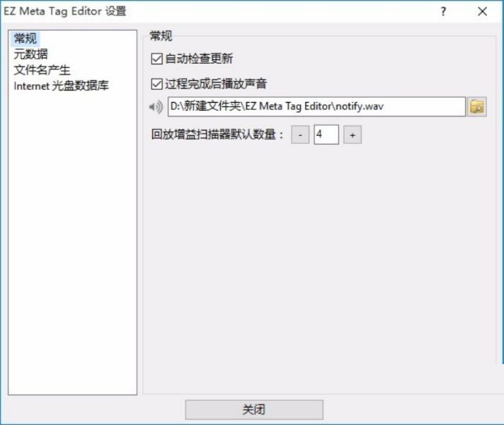Increase replay gain scanner count with plus
This screenshot has width=504, height=425.
point(353,135)
